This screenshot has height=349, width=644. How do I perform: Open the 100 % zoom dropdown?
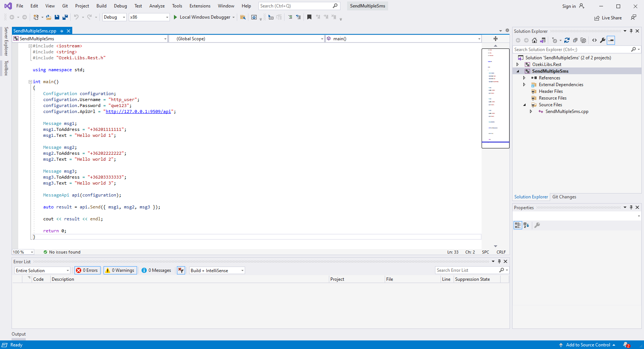pyautogui.click(x=23, y=252)
